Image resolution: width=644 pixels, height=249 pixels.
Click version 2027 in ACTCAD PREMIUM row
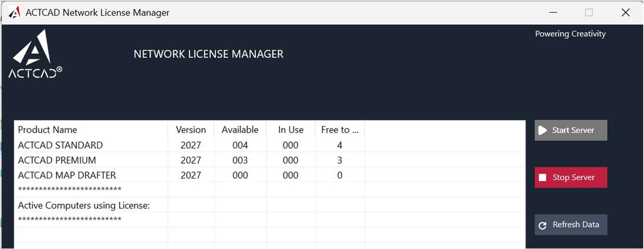click(191, 160)
